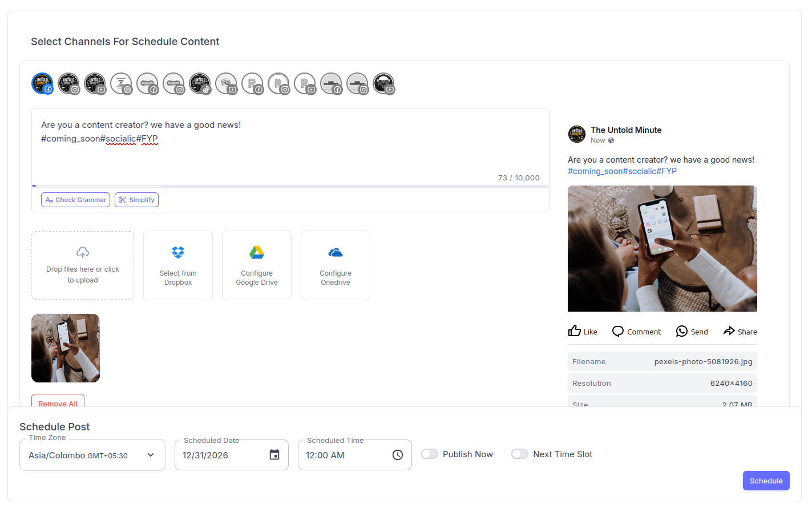
Task: Select the elephant YouTube channel avatar
Action: point(383,83)
